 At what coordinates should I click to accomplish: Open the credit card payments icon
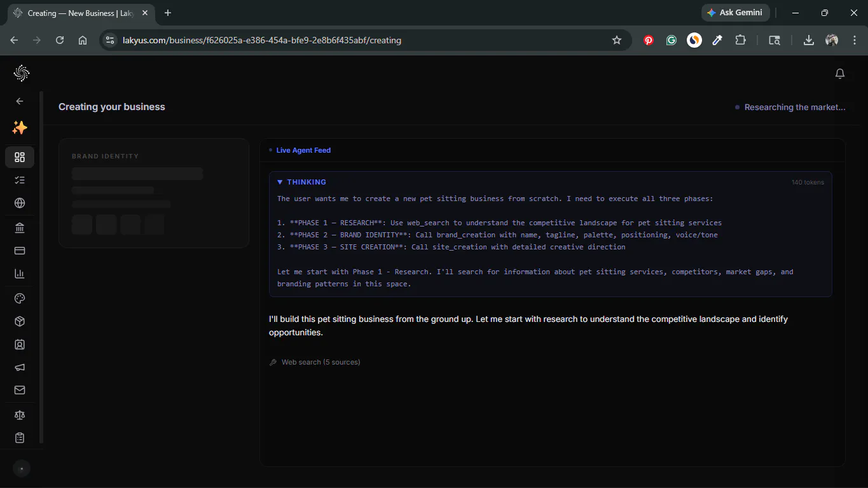pos(20,251)
